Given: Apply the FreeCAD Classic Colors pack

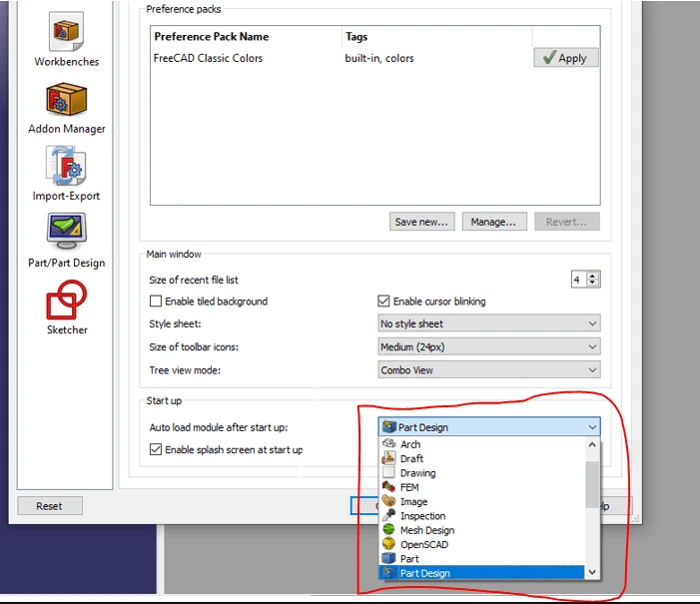Looking at the screenshot, I should pos(566,58).
